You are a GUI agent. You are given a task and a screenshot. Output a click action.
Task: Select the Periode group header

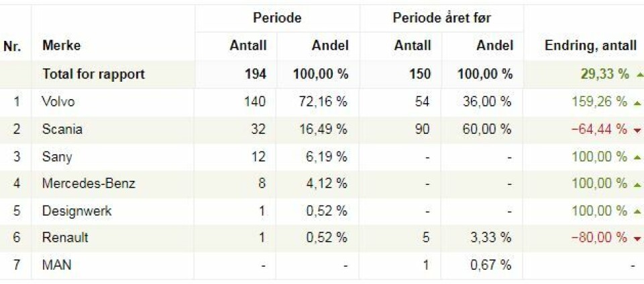pos(277,18)
